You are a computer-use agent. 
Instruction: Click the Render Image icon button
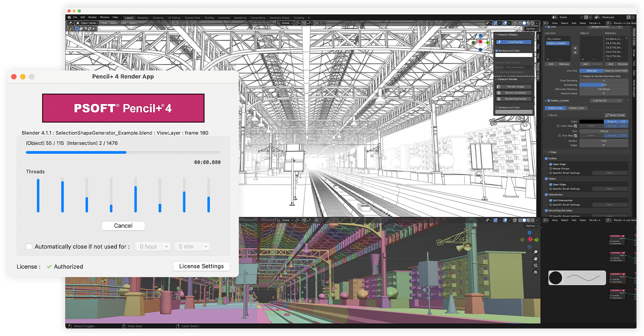click(x=499, y=87)
